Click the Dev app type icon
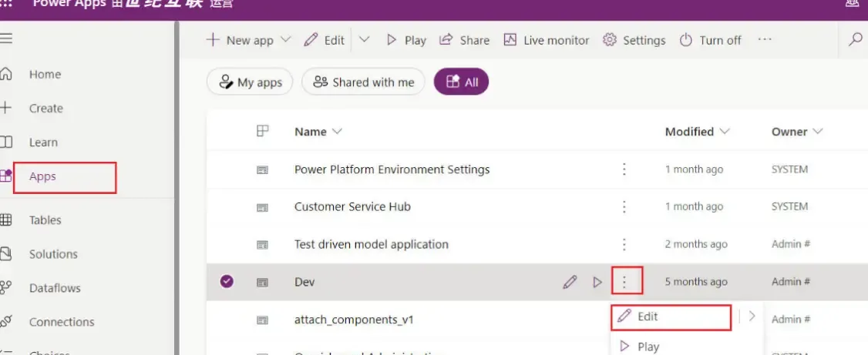This screenshot has width=868, height=355. pos(262,282)
